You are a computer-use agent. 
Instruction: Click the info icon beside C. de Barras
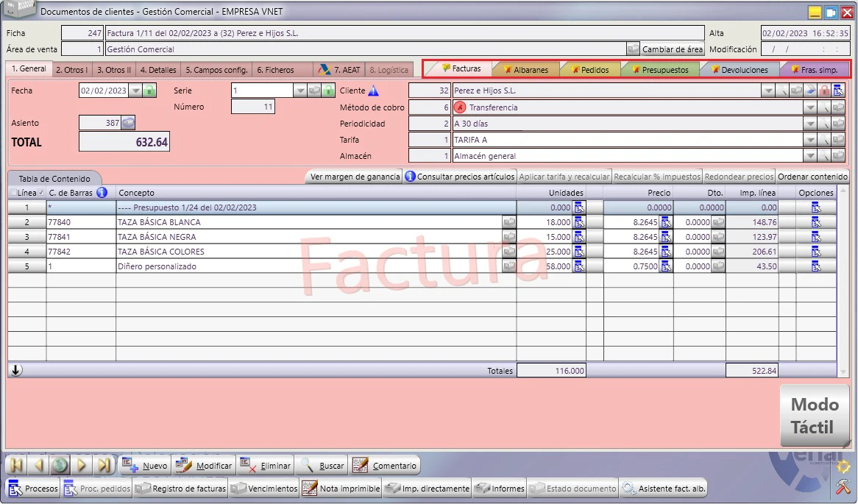click(x=102, y=193)
